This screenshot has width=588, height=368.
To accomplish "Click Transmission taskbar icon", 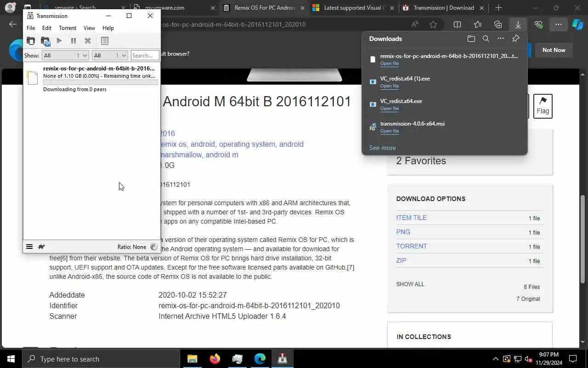I will (282, 359).
